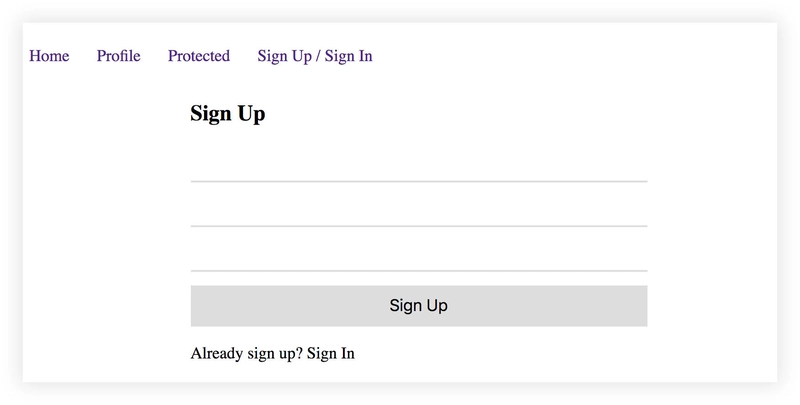Focus the second field of the form
The image size is (800, 405).
tap(419, 212)
